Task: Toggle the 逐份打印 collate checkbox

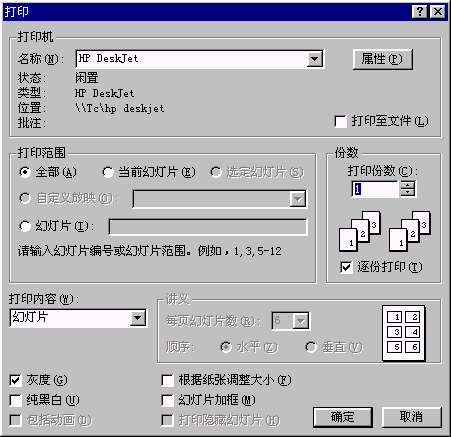Action: (346, 267)
